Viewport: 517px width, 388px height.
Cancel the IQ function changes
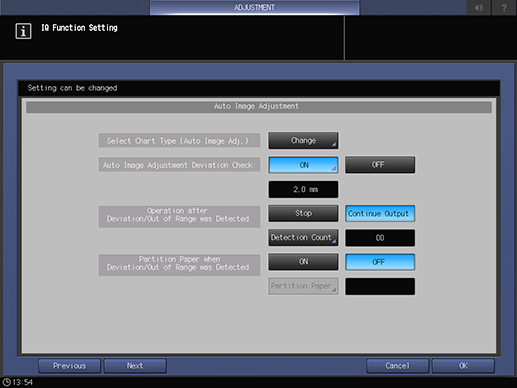click(397, 366)
